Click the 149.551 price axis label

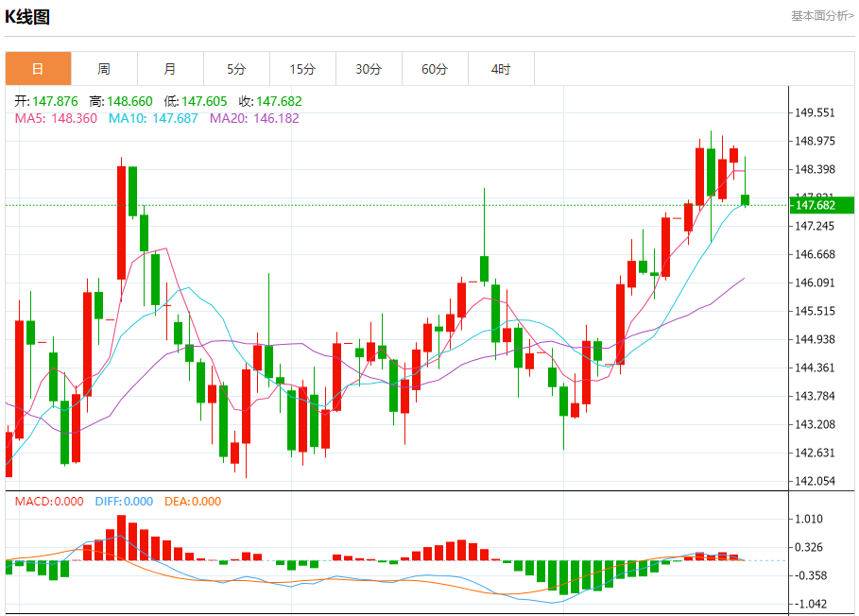point(815,112)
